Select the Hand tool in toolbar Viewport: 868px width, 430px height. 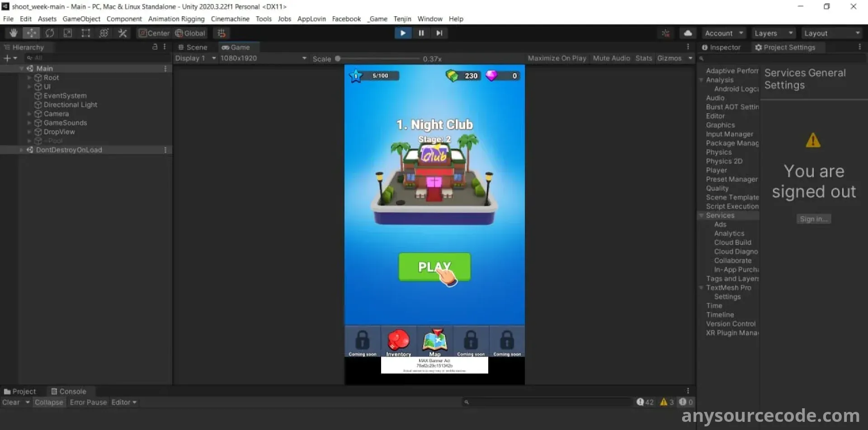pos(13,33)
